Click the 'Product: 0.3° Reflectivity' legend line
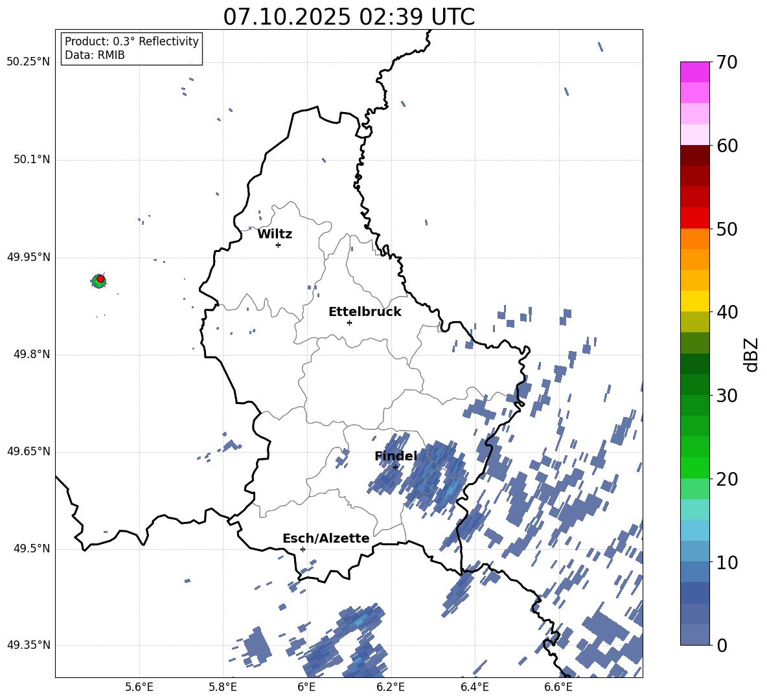The image size is (767, 700). pyautogui.click(x=132, y=41)
